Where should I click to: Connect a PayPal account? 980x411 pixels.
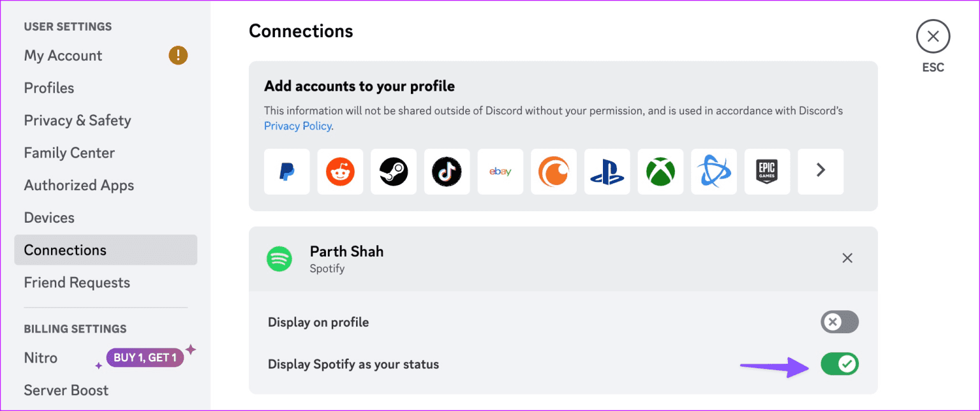pos(286,172)
